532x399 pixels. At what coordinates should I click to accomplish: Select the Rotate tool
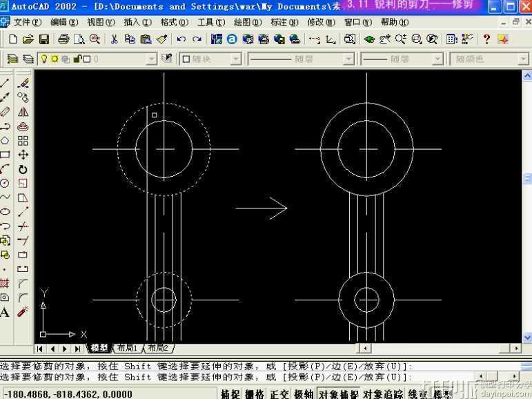(23, 169)
